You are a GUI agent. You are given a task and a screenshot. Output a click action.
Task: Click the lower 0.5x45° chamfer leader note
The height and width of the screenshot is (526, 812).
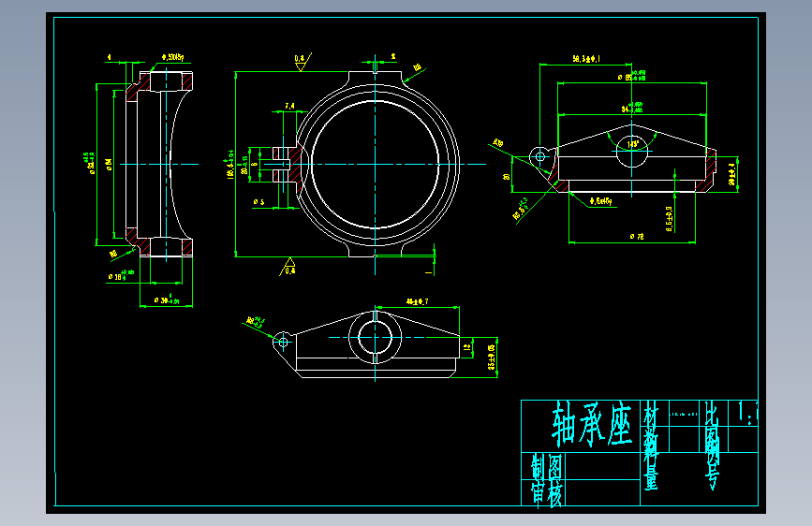600,201
